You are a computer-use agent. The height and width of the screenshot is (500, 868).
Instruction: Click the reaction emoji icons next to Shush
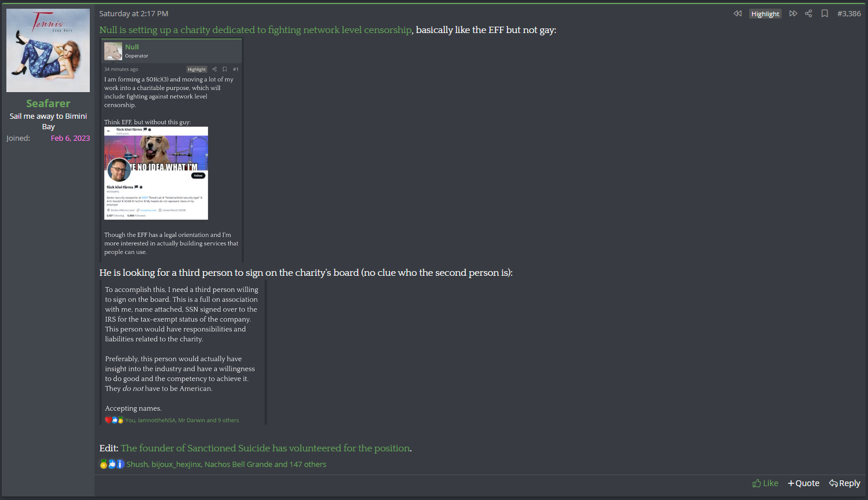[112, 464]
